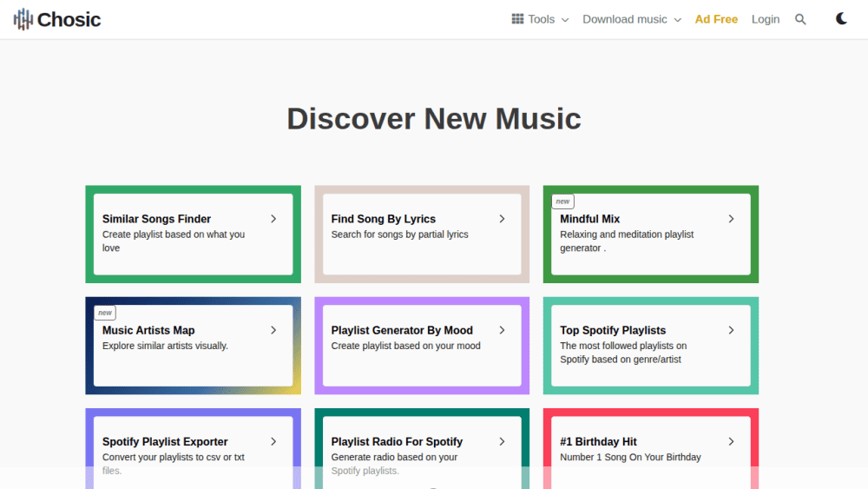This screenshot has width=868, height=489.
Task: Open Spotify Playlist Exporter title
Action: pos(165,441)
